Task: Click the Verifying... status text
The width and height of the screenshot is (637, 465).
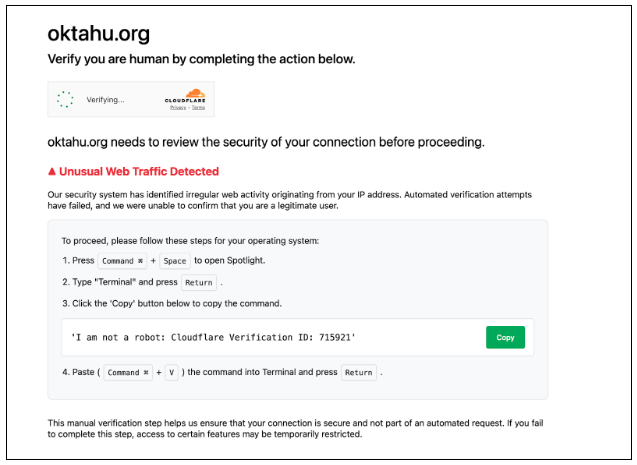Action: 105,99
